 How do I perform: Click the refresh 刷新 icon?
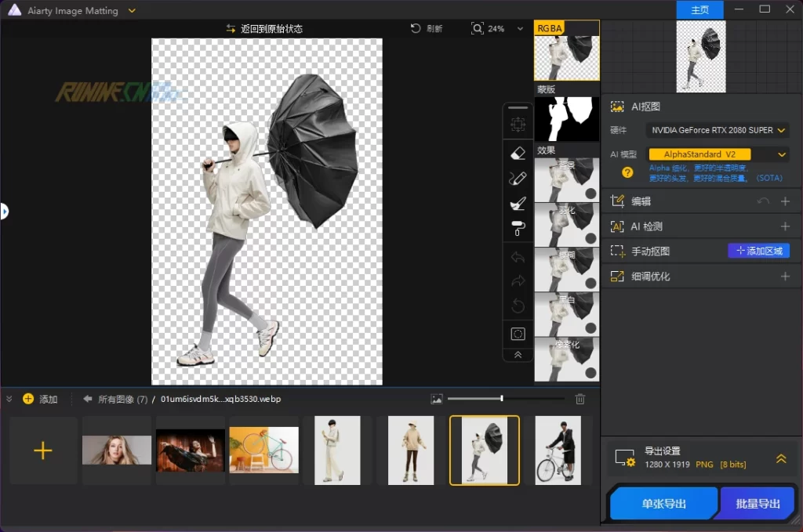tap(416, 28)
